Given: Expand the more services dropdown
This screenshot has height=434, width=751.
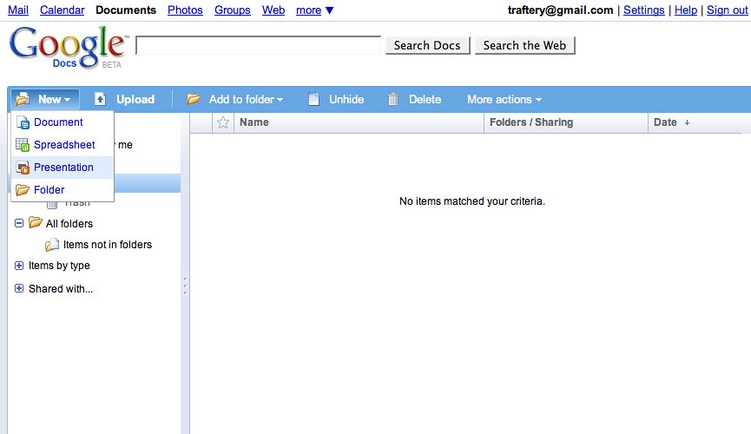Looking at the screenshot, I should [x=315, y=10].
